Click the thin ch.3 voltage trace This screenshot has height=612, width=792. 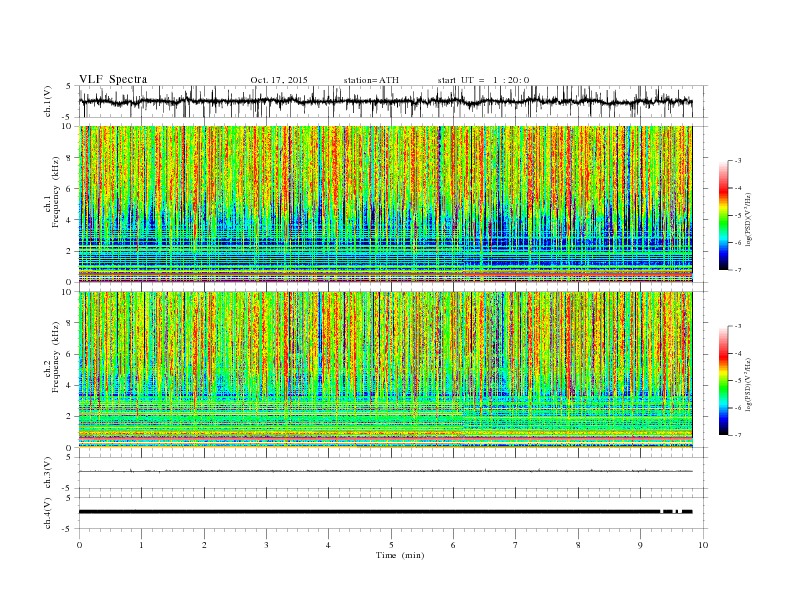(385, 471)
